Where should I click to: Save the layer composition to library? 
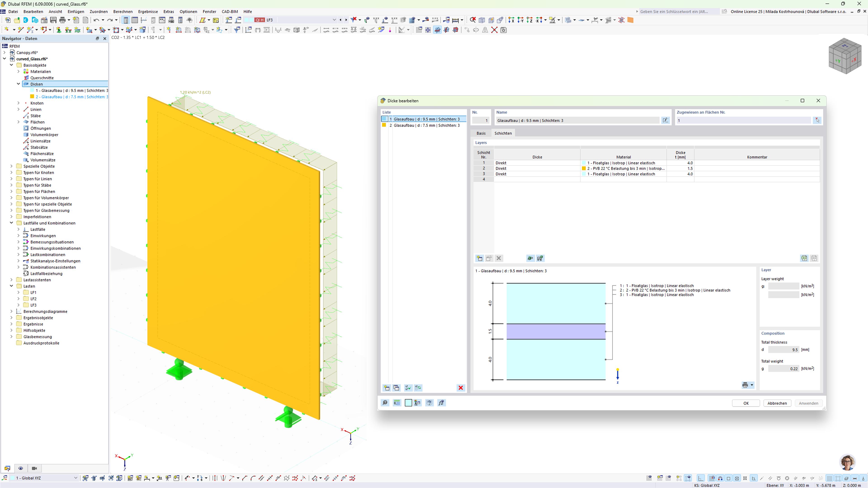pos(540,258)
